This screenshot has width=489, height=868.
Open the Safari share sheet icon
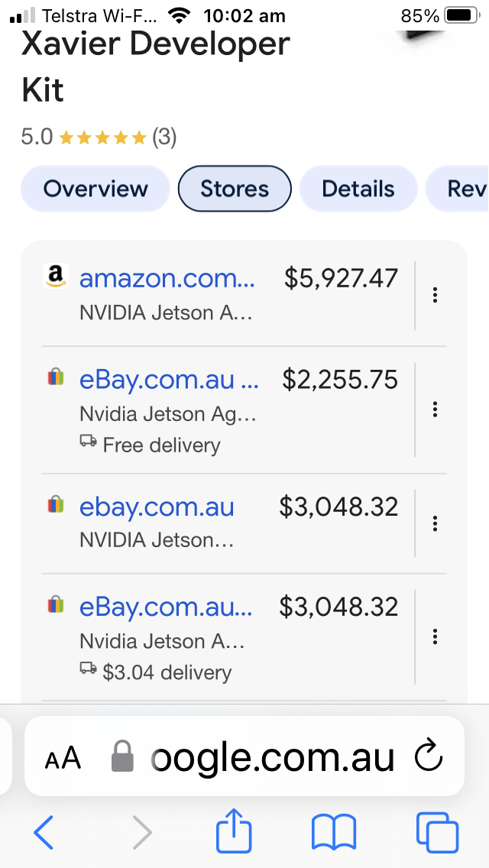point(234,831)
